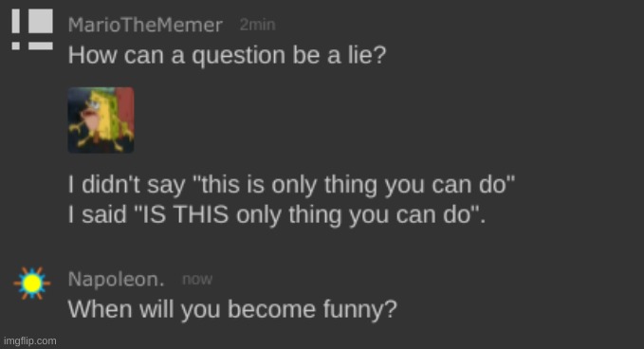Viewport: 644px width, 349px height.
Task: Click the yellow center of the sun avatar
Action: [x=31, y=284]
